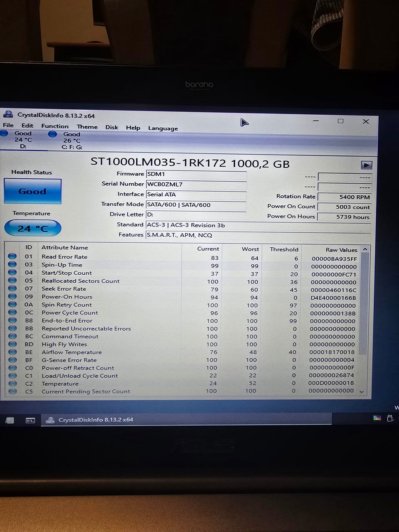The height and width of the screenshot is (532, 399).
Task: Click the Rotation Rate 5400 RPM value
Action: pyautogui.click(x=344, y=197)
